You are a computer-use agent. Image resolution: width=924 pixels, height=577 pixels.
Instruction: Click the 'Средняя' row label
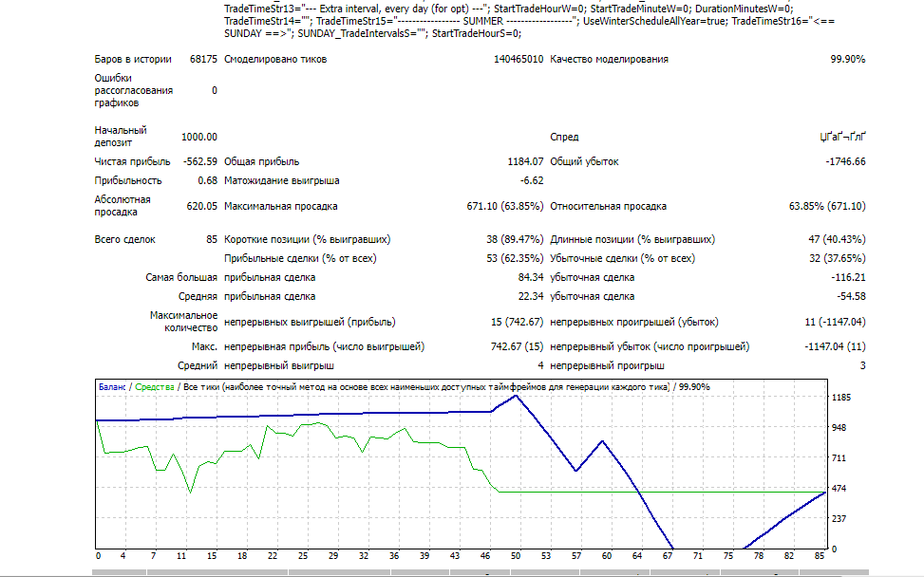tap(198, 296)
